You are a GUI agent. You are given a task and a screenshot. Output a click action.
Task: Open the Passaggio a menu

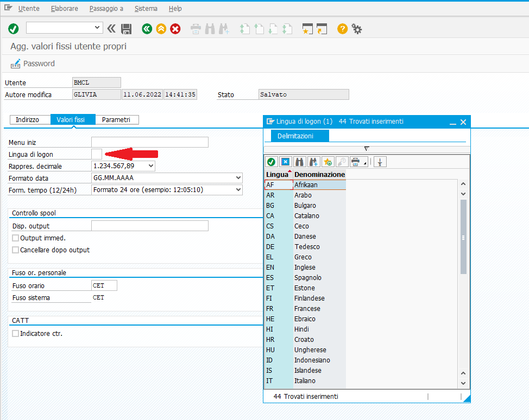[x=106, y=9]
